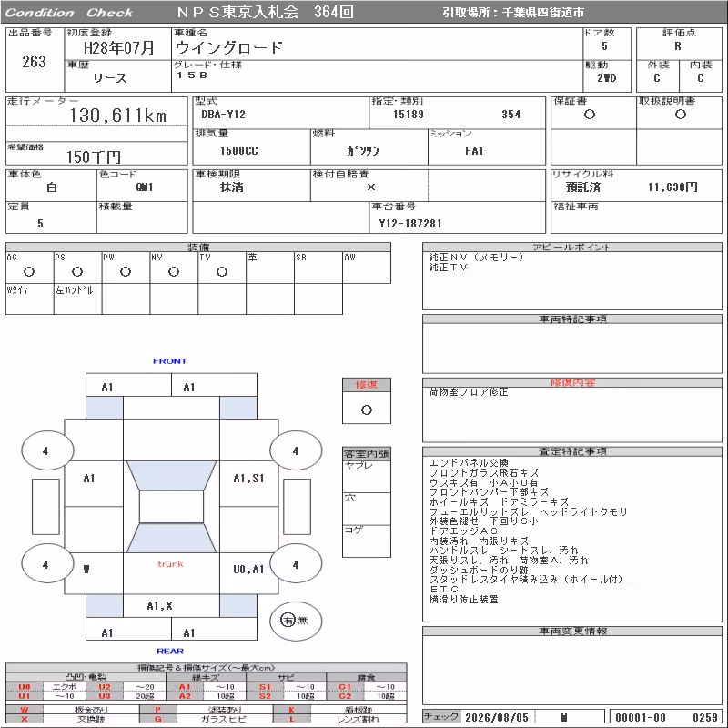This screenshot has width=728, height=728.
Task: Click the Condition Check title
Action: (69, 13)
